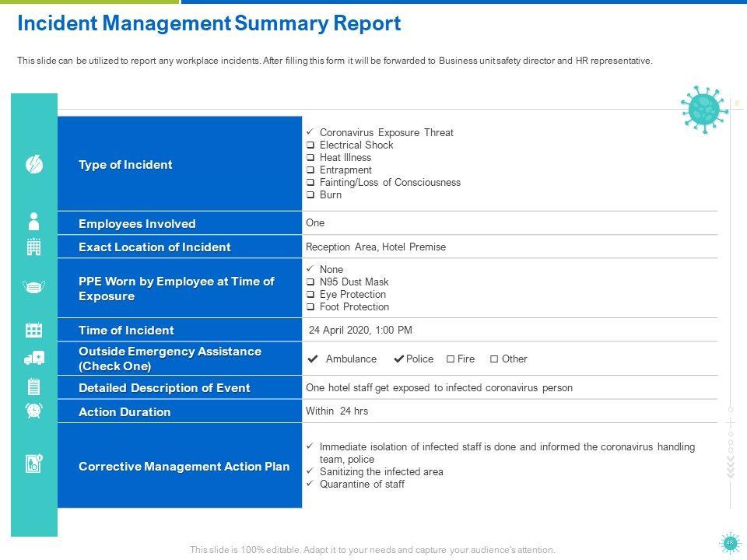This screenshot has height=560, width=747.
Task: Click the Reception Area location text
Action: tap(376, 247)
